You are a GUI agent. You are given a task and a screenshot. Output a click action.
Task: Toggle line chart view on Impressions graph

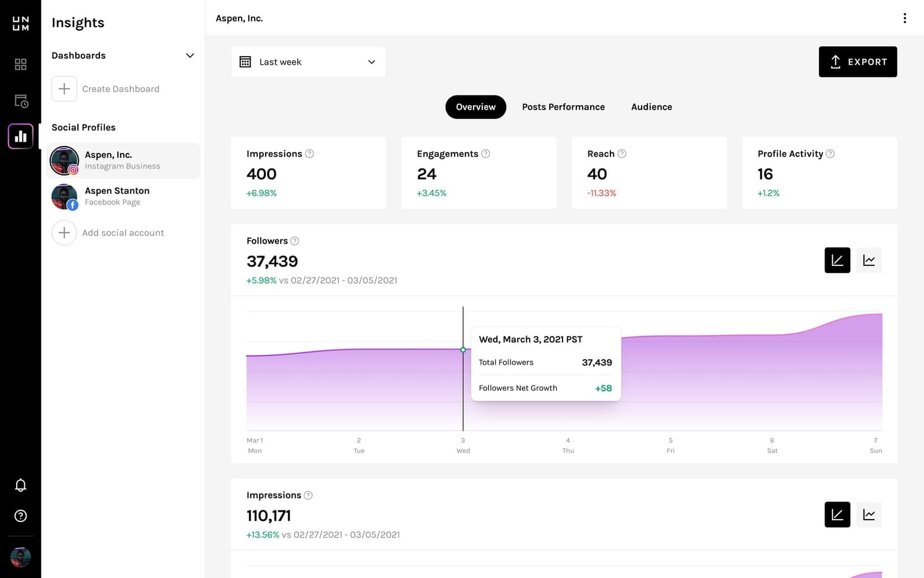(869, 514)
